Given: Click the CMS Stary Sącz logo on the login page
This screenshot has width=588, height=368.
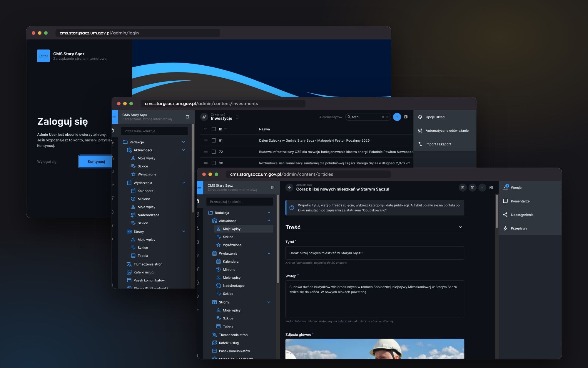Looking at the screenshot, I should [x=43, y=56].
